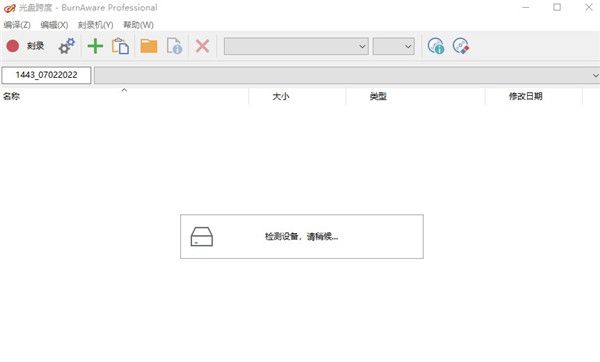Open burn options gears icon
600x362 pixels.
(67, 46)
